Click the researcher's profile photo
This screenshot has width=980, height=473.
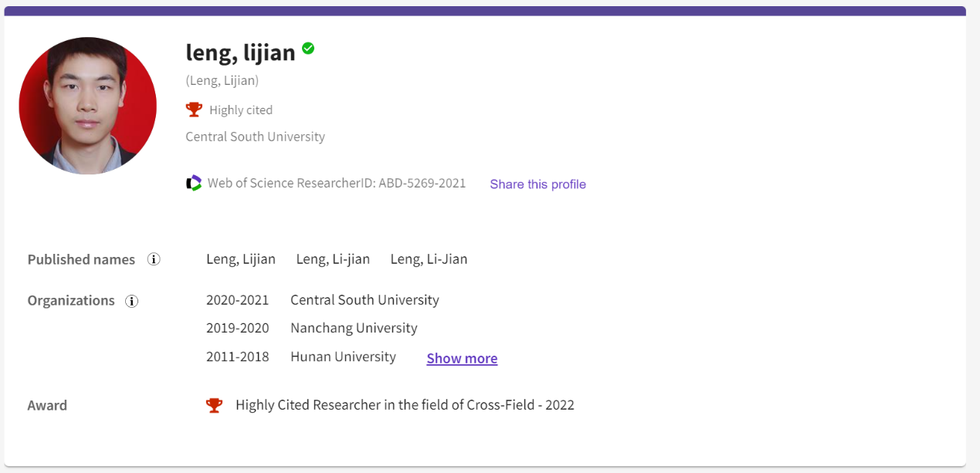87,106
